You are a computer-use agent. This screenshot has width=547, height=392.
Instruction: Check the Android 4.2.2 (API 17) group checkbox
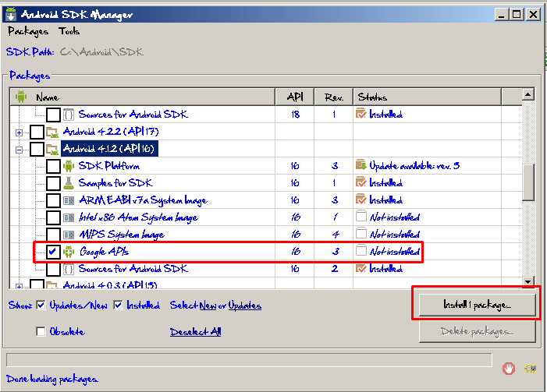click(37, 132)
